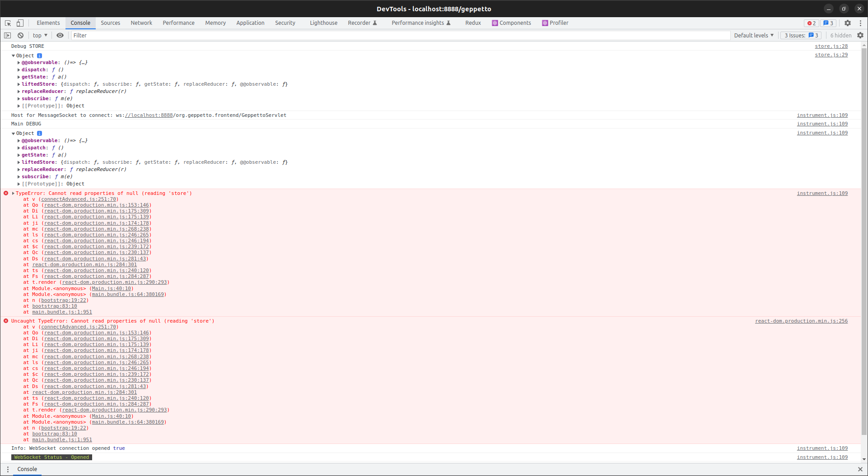Click the Uncaught TypeError red error icon
Screen dimensions: 868x476
tap(6, 321)
